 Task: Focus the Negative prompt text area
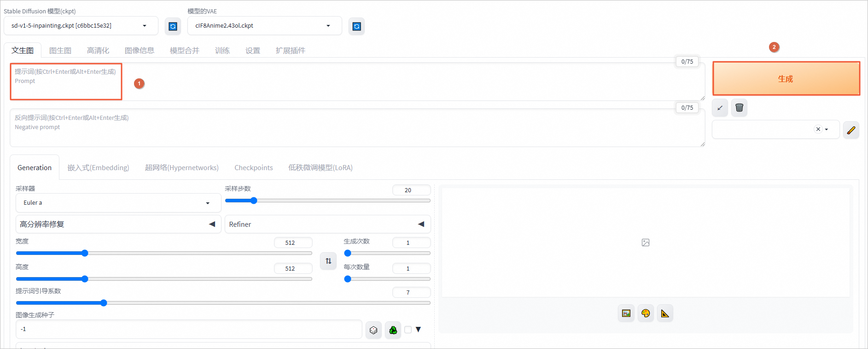[x=357, y=128]
